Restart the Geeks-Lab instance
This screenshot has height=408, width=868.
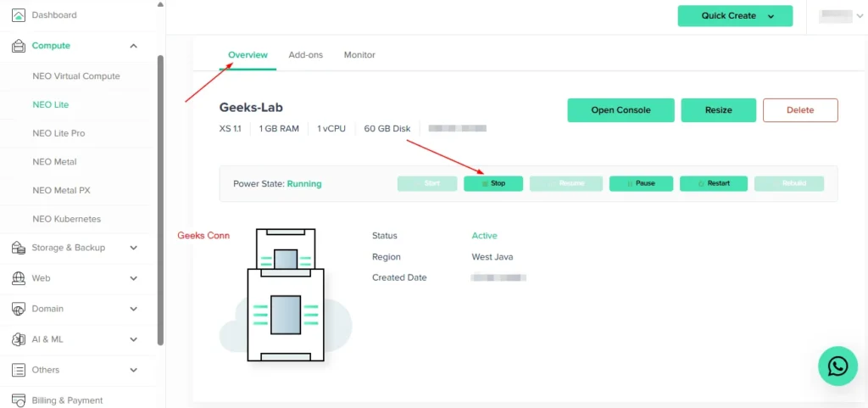713,183
